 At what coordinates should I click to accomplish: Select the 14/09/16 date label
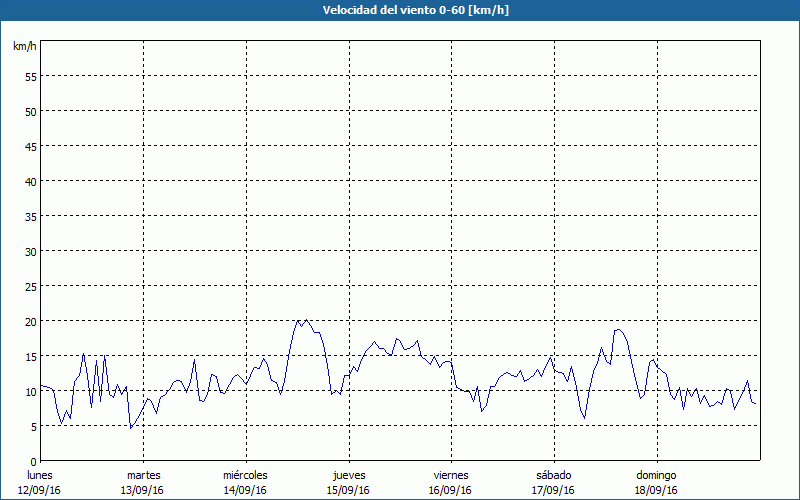click(x=245, y=490)
